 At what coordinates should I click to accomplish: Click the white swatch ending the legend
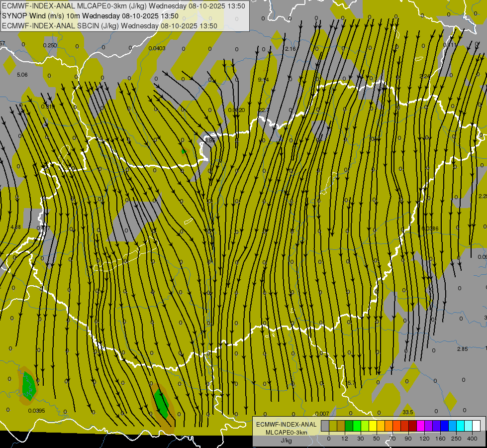[x=476, y=426]
